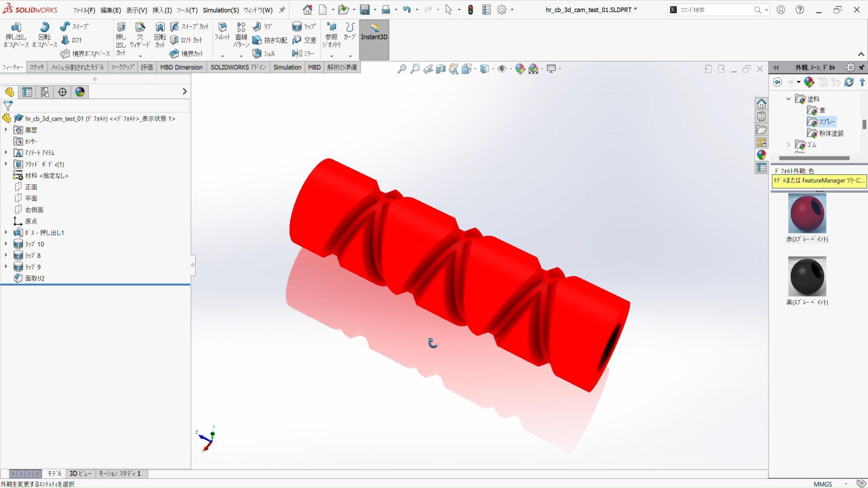
Task: Switch to the Simulation tab
Action: [287, 67]
